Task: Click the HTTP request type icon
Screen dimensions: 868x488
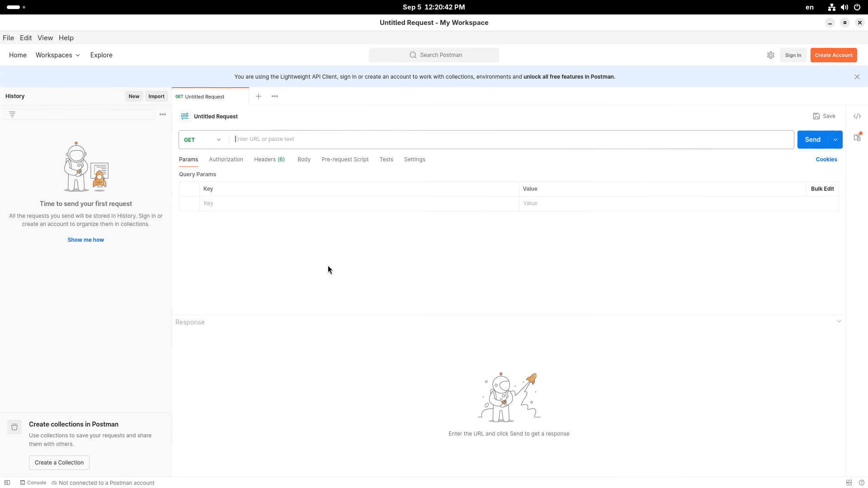Action: [185, 116]
